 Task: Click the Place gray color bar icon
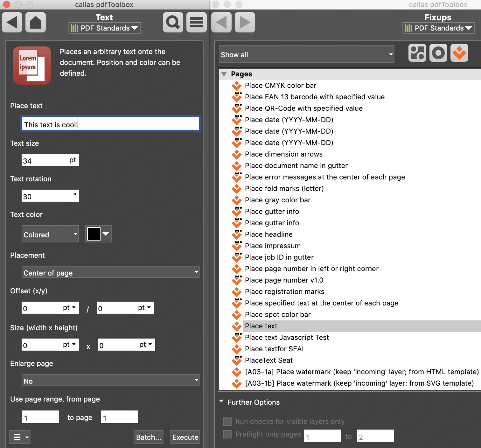pyautogui.click(x=237, y=200)
